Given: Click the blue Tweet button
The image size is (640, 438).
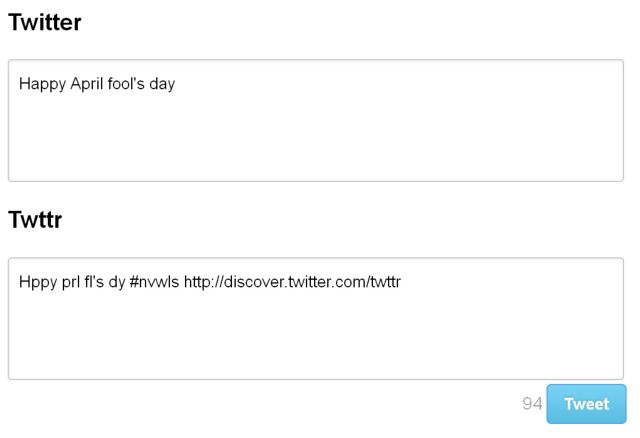Looking at the screenshot, I should click(x=586, y=404).
